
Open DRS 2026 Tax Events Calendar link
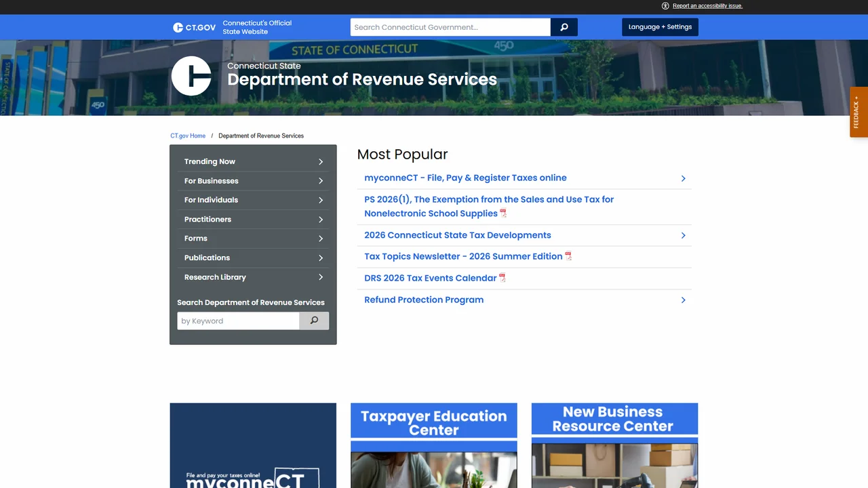click(431, 278)
